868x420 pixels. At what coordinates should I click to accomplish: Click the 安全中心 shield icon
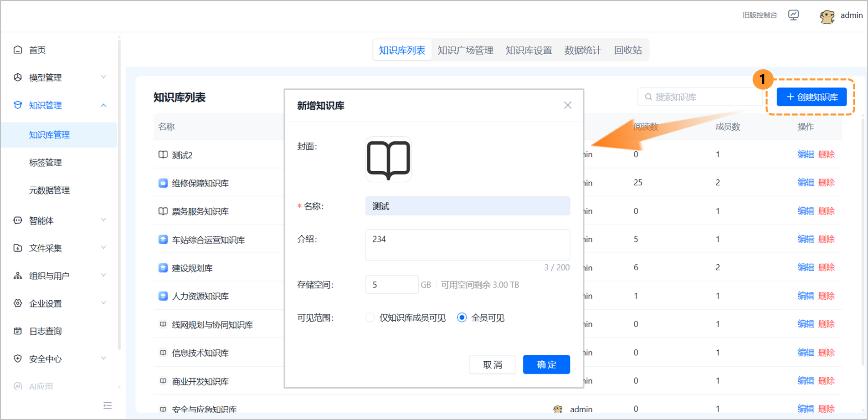(17, 359)
